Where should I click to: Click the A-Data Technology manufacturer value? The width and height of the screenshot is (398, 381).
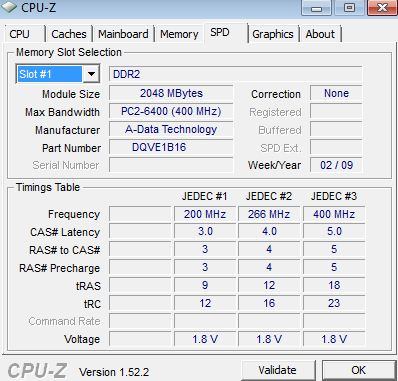pos(171,129)
